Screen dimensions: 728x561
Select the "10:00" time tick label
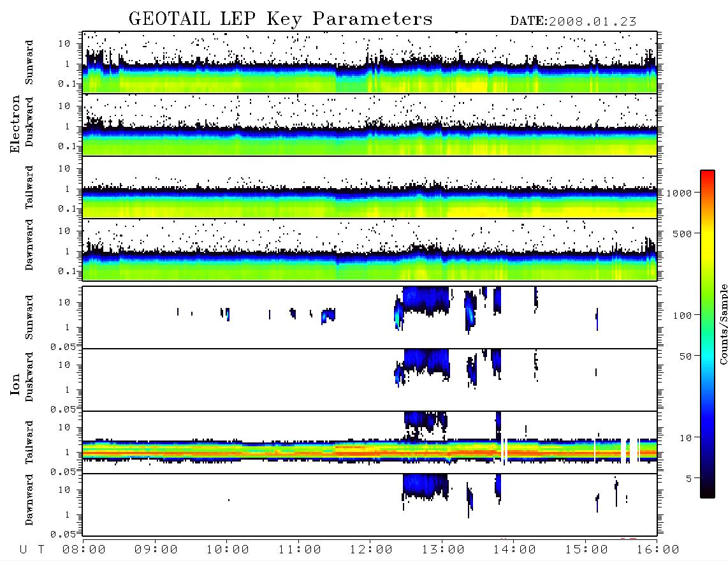[x=228, y=550]
